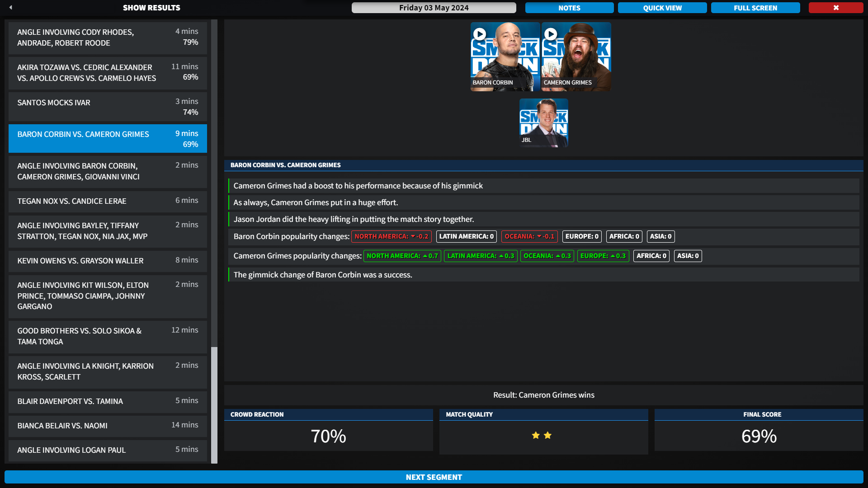Click the Friday 03 May 2024 date field

[434, 8]
